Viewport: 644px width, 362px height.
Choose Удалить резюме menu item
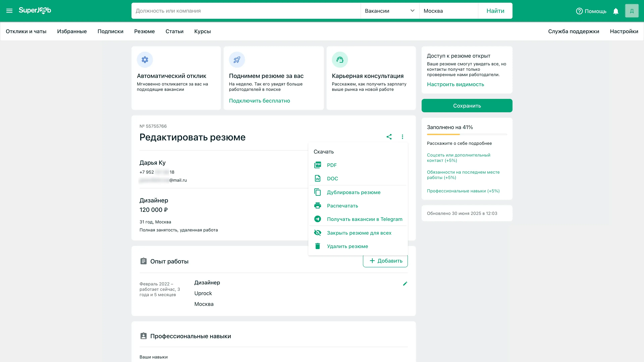[x=347, y=246]
